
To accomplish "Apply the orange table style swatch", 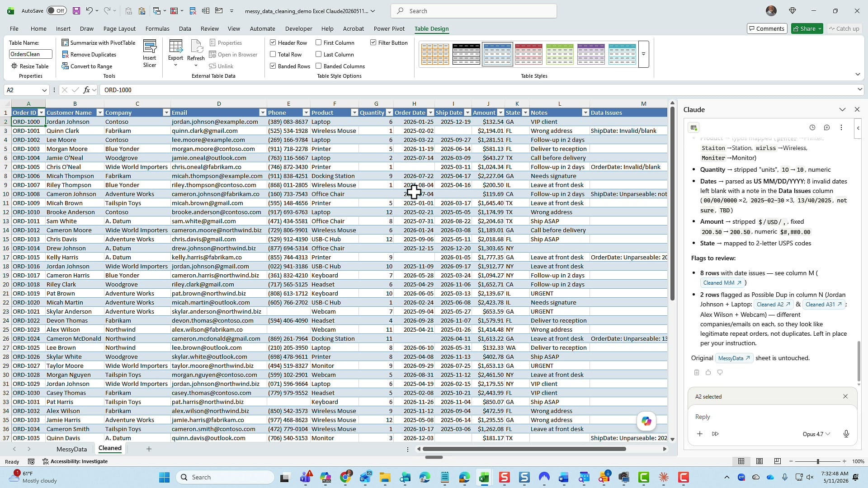I will (x=435, y=54).
